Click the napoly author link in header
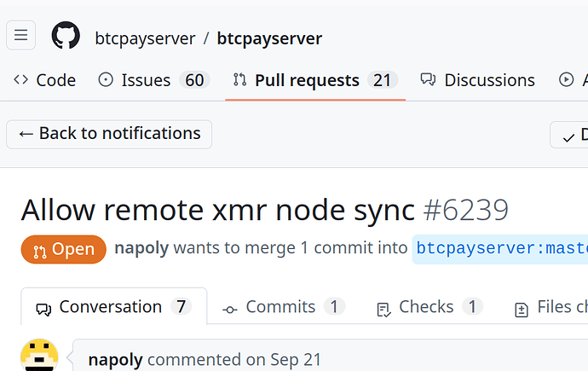 [x=141, y=249]
